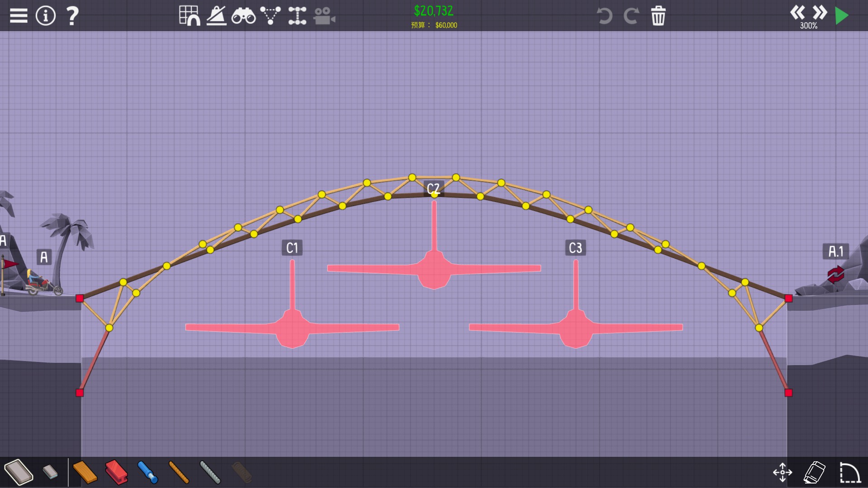868x488 pixels.
Task: Open the help question mark
Action: tap(72, 16)
